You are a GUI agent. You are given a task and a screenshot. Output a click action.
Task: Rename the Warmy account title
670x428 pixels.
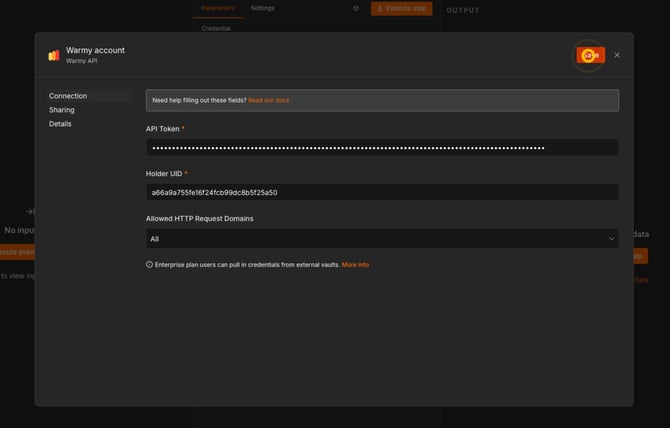[95, 50]
